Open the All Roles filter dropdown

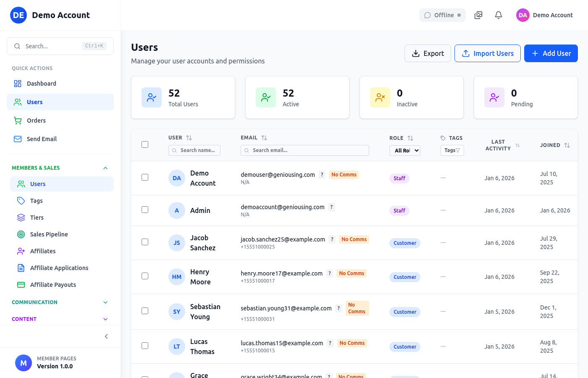coord(404,150)
